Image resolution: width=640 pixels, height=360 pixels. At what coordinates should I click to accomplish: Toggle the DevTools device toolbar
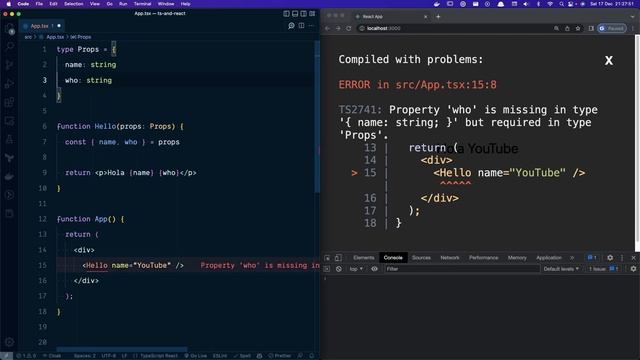tap(338, 258)
